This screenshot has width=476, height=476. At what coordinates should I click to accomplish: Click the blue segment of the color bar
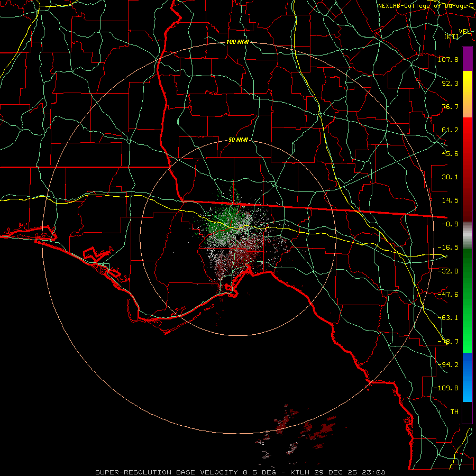[467, 377]
